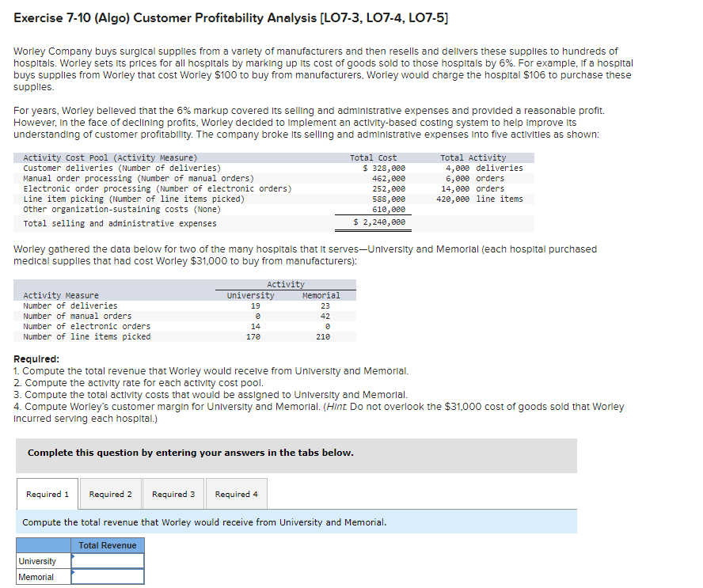Click the 252,000 electronic order processing cost

[x=388, y=188]
